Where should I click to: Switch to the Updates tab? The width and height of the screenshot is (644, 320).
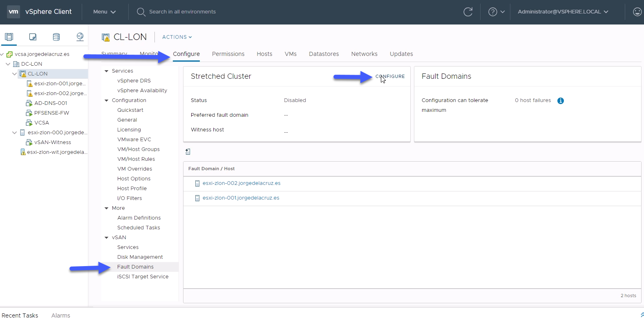click(x=401, y=54)
